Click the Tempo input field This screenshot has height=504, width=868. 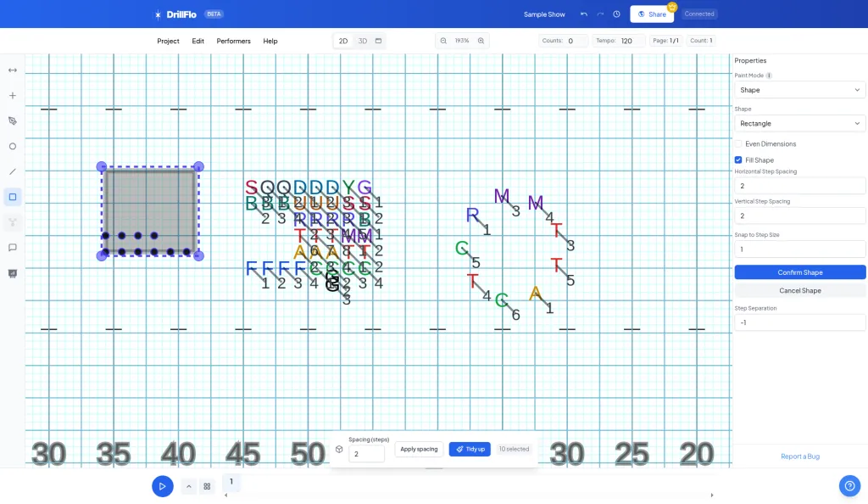point(632,41)
